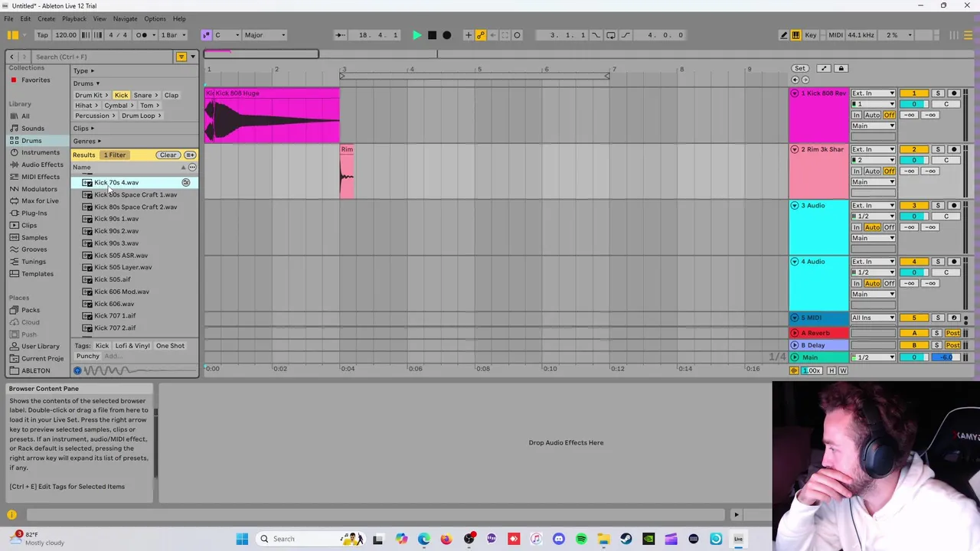Viewport: 980px width, 551px height.
Task: Clear the active browser filter
Action: click(x=168, y=155)
